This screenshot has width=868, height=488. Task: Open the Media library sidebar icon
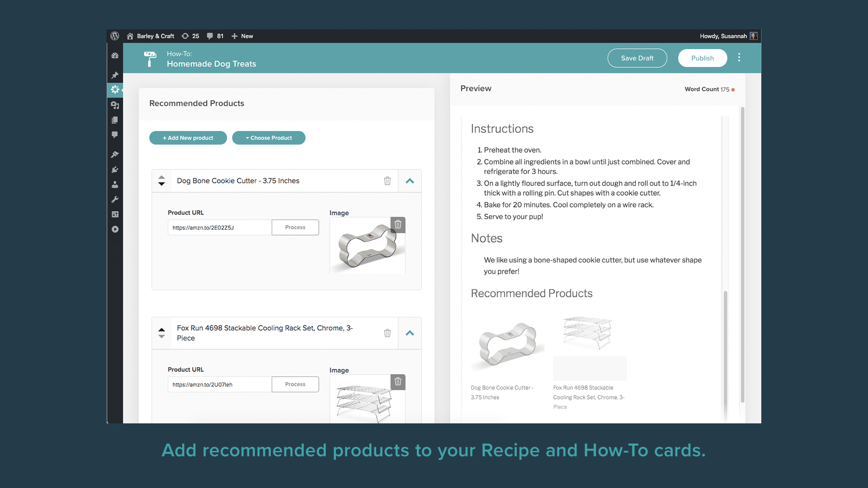115,105
